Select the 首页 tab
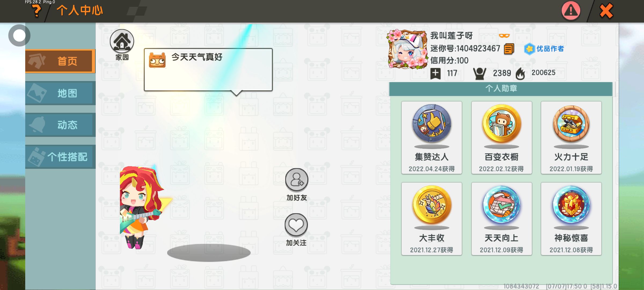Screen dimensions: 644x290 click(x=60, y=61)
